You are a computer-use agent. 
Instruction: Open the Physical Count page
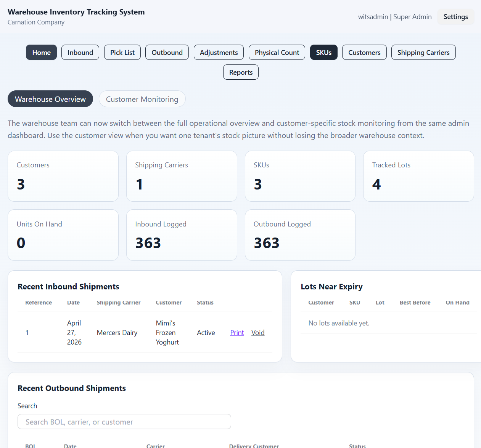pyautogui.click(x=277, y=52)
